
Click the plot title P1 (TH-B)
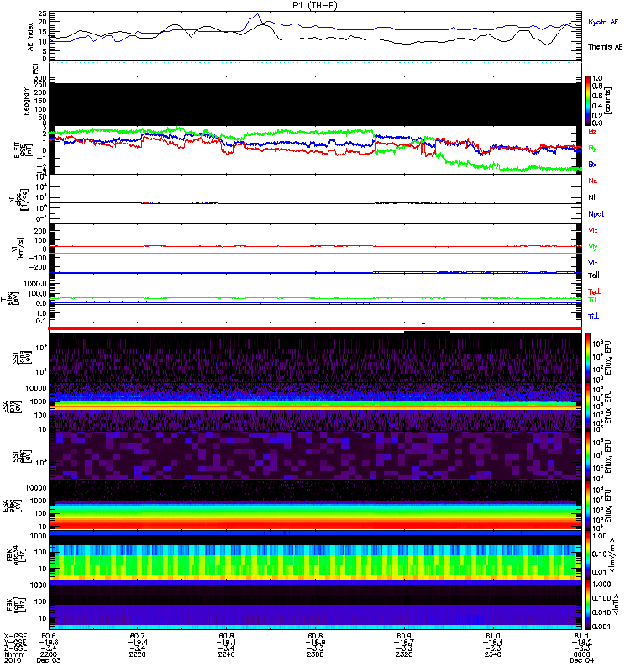[x=314, y=5]
